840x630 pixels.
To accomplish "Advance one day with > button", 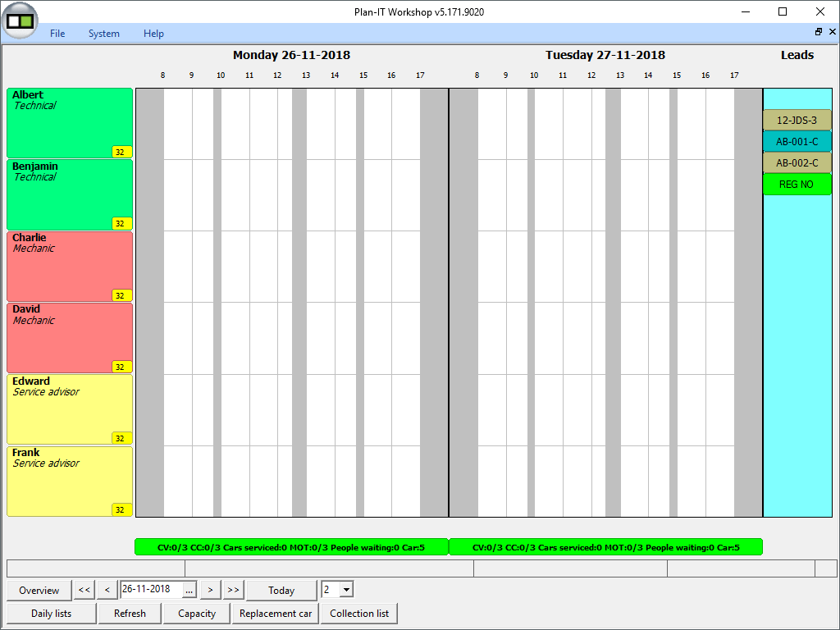I will [211, 590].
